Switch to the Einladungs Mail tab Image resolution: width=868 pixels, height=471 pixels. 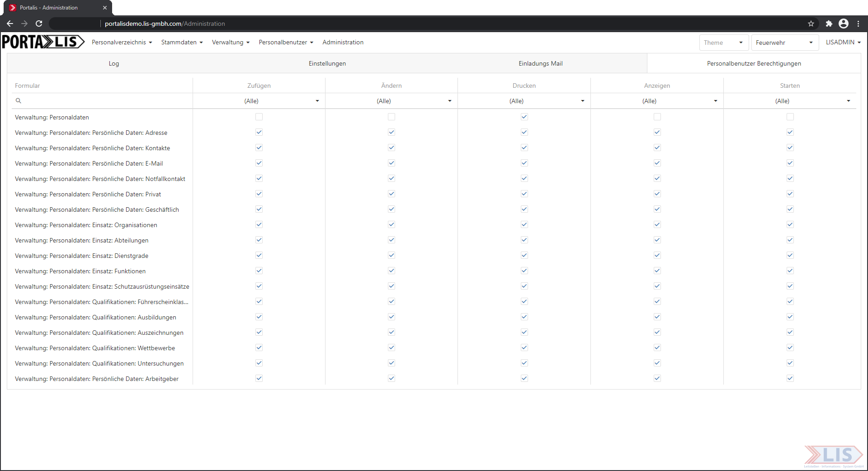[x=541, y=63]
